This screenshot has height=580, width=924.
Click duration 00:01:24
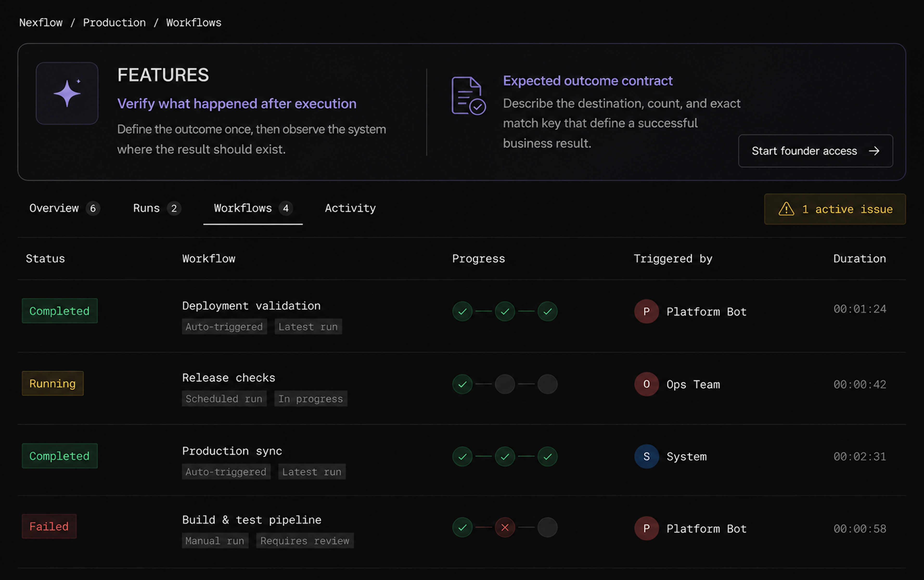[x=860, y=309]
